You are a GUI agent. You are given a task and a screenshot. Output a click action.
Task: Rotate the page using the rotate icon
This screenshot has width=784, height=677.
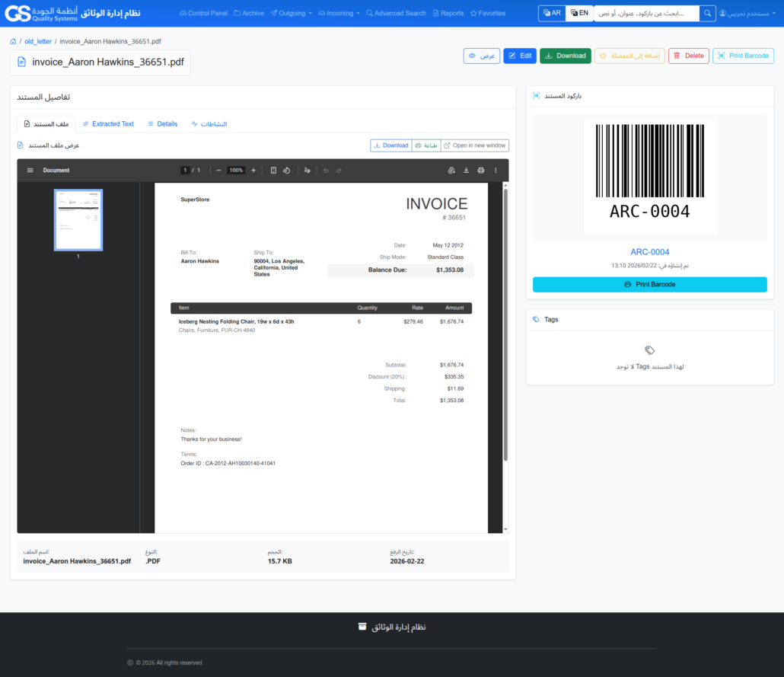coord(286,170)
